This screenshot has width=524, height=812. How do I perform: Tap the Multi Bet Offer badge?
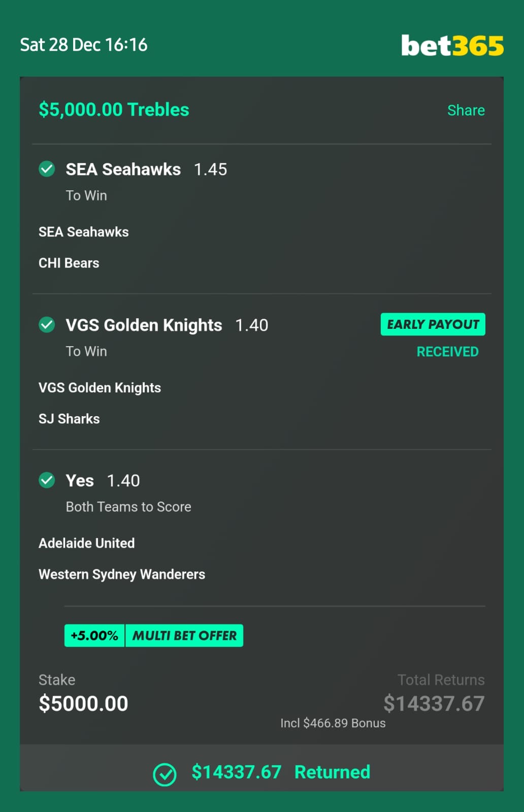coord(184,635)
